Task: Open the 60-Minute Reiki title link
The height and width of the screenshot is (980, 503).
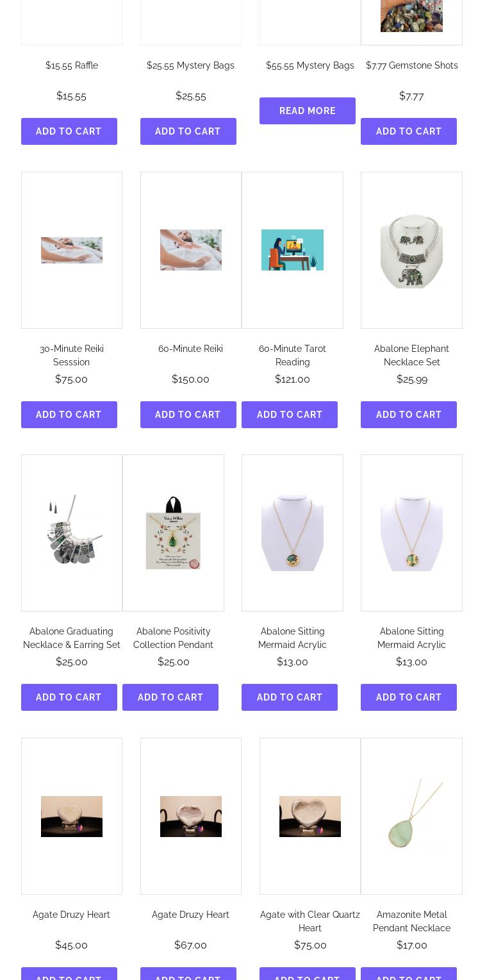Action: tap(190, 349)
